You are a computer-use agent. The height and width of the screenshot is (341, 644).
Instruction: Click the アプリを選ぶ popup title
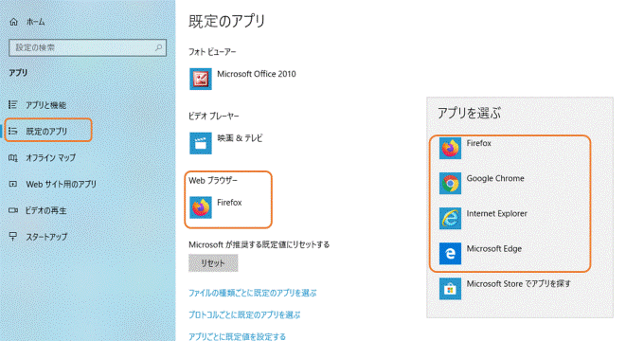click(x=470, y=113)
